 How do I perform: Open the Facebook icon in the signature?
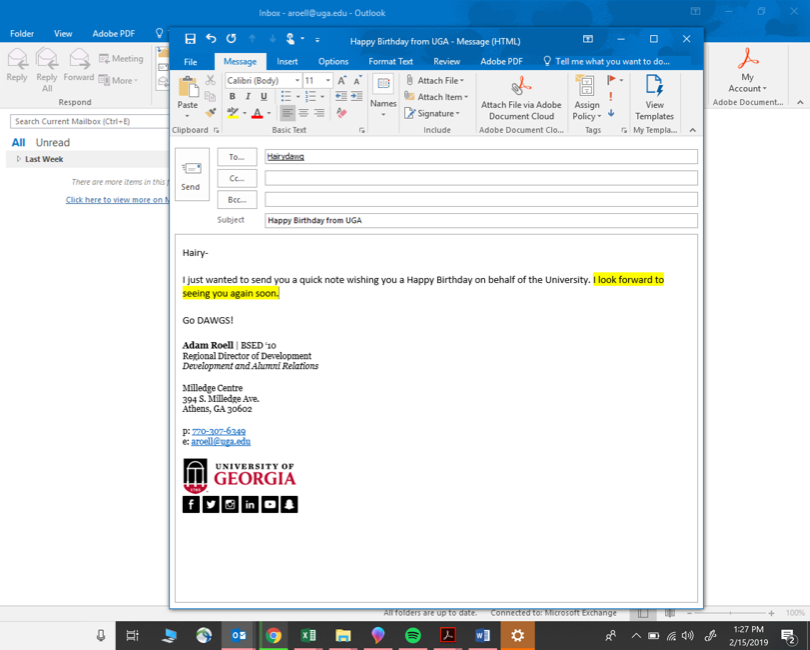coord(191,504)
